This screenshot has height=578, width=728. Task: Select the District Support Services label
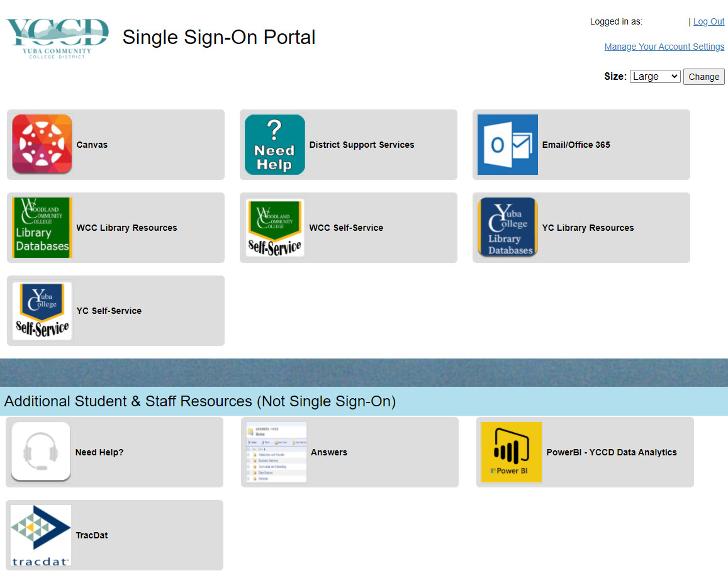(362, 145)
